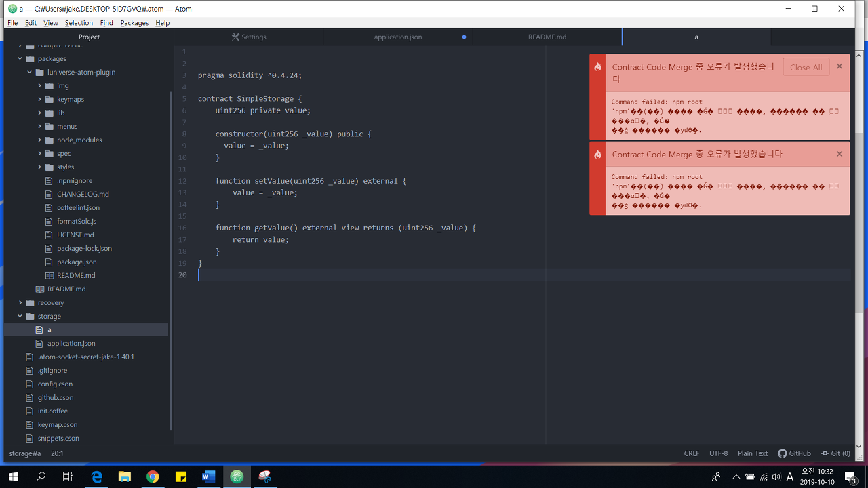The width and height of the screenshot is (868, 488).
Task: Click the package.json file icon
Action: pos(49,262)
